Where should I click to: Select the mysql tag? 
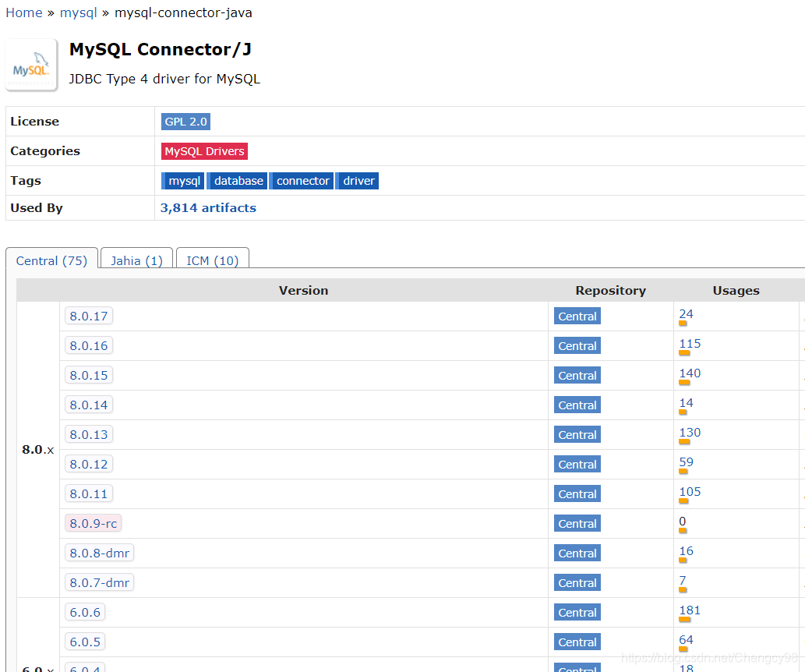[x=184, y=181]
